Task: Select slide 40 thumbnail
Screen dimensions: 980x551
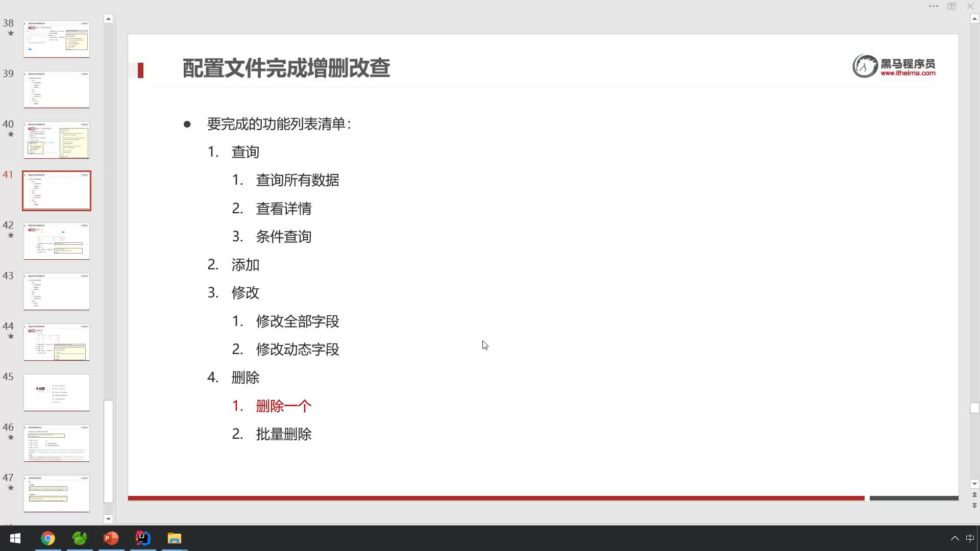Action: [57, 140]
